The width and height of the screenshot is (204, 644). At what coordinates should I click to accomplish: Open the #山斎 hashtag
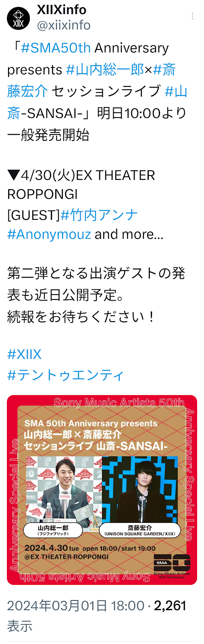coord(97,102)
